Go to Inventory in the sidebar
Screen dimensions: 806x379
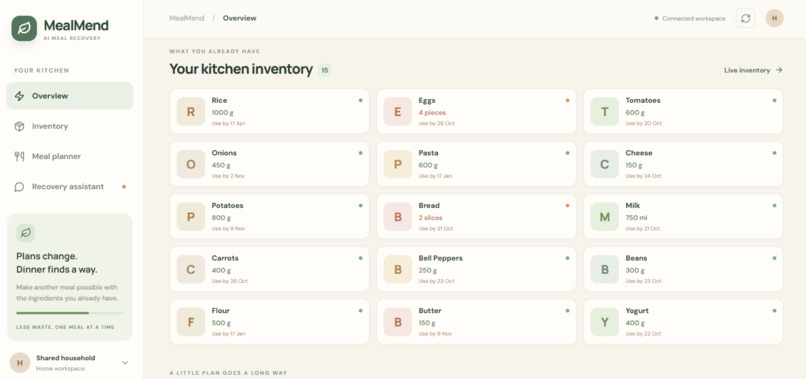coord(70,126)
